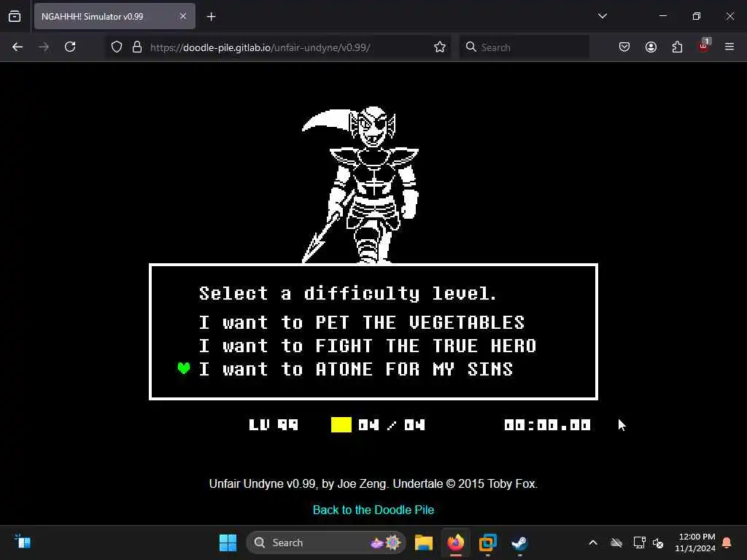Open the notifications bell
Image resolution: width=747 pixels, height=560 pixels.
point(727,542)
